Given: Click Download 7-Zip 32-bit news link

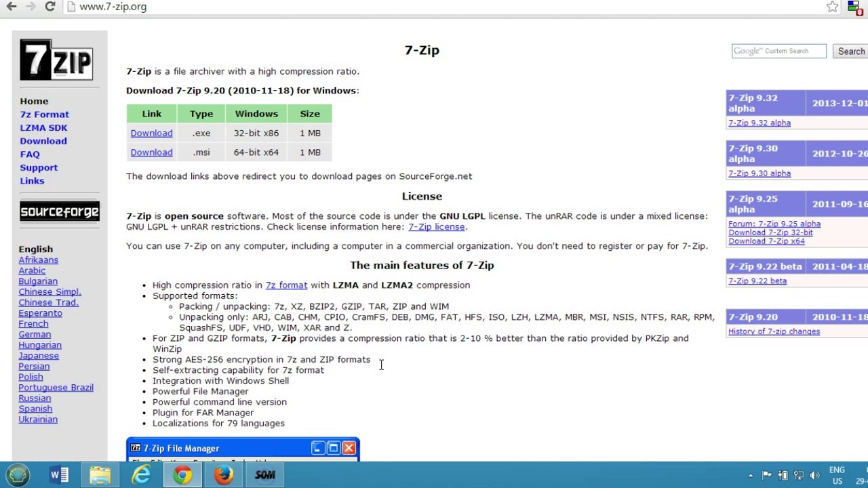Looking at the screenshot, I should click(x=770, y=232).
